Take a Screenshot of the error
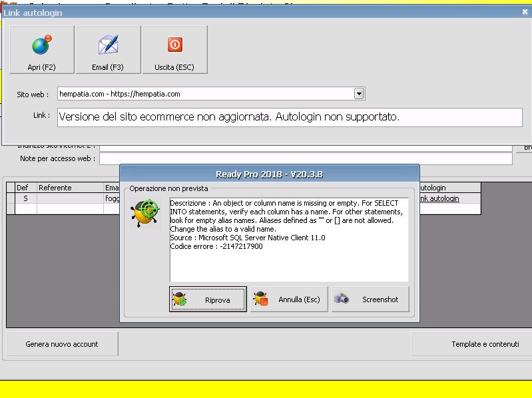The image size is (532, 398). tap(370, 299)
